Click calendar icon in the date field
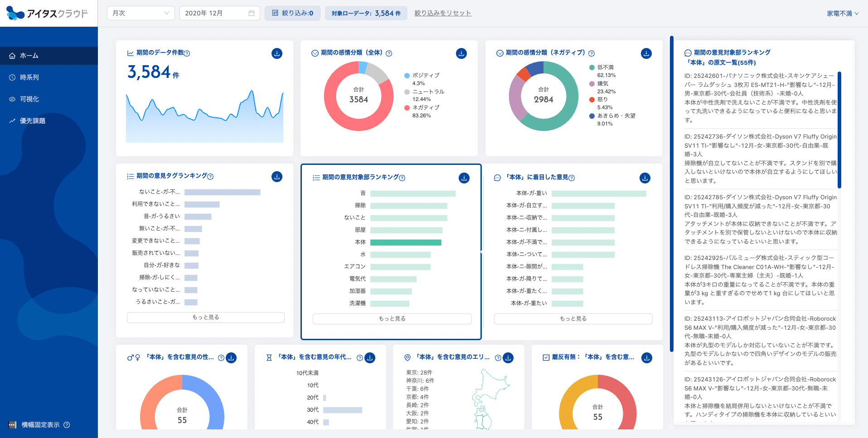The height and width of the screenshot is (438, 868). point(252,13)
